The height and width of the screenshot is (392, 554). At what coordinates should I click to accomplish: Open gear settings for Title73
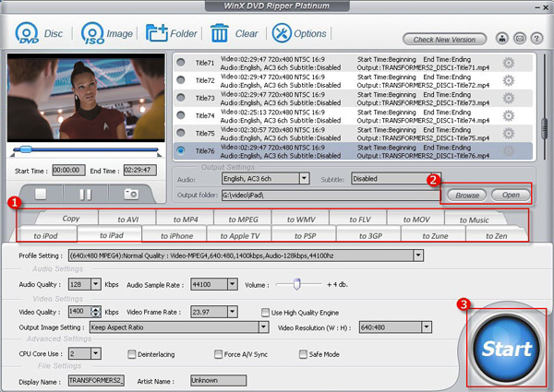(509, 98)
